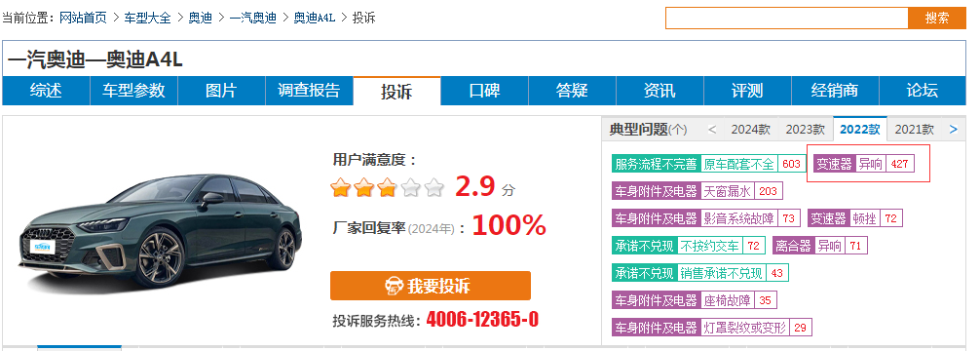Open 灯罩裂纹或变形 29 issue tag

coord(712,328)
